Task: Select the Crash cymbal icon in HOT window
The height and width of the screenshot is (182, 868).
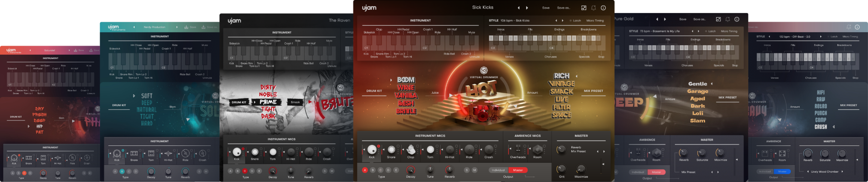Action: click(x=489, y=150)
